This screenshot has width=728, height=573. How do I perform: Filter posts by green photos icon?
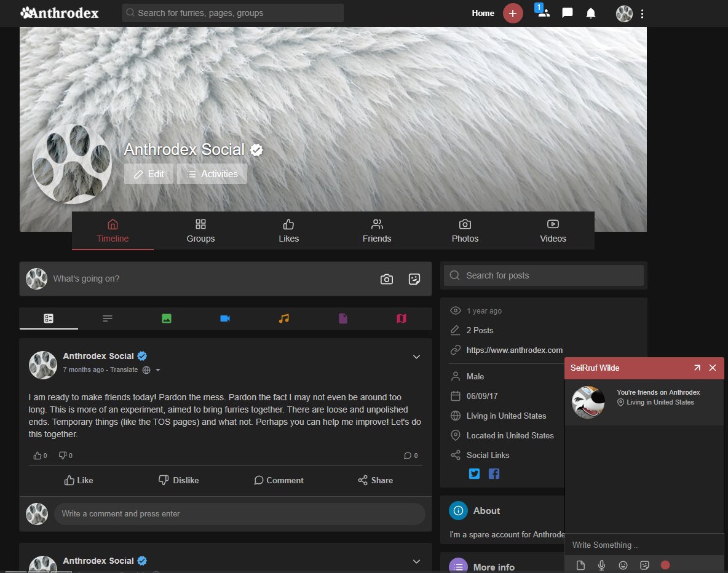(166, 318)
